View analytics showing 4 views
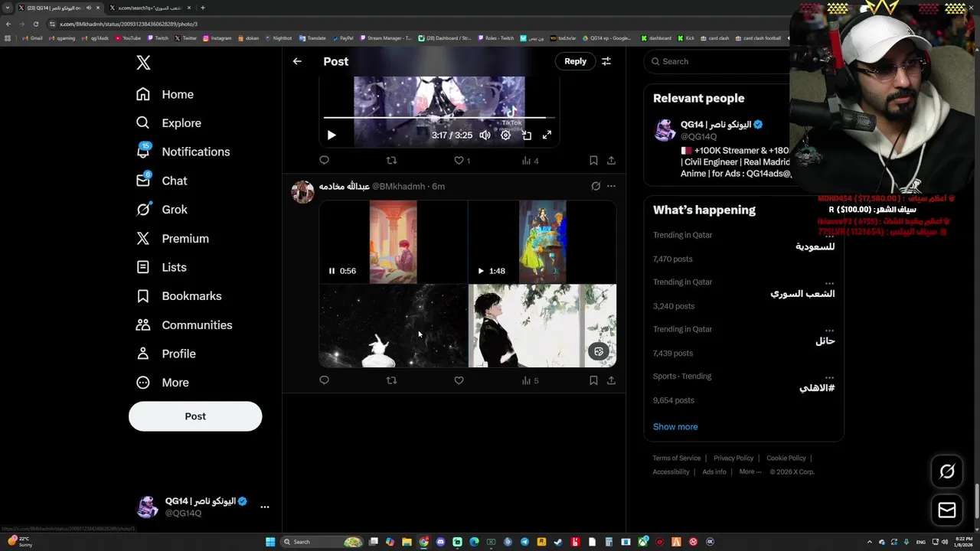The width and height of the screenshot is (980, 551). (x=530, y=160)
